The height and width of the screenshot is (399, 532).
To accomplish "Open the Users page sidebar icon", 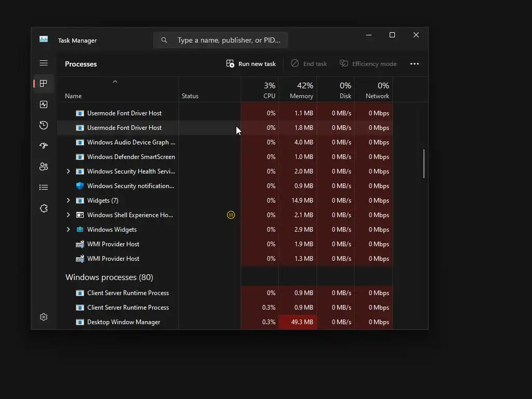I will click(44, 167).
